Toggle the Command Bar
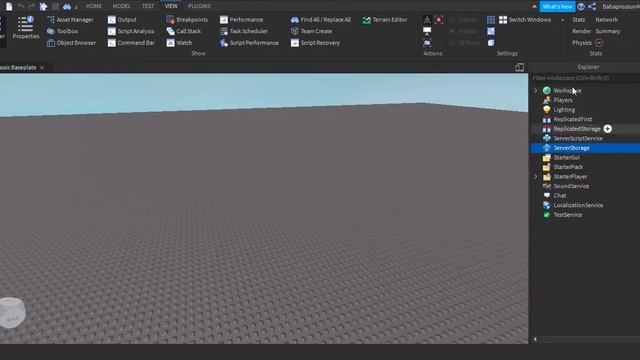 tap(131, 43)
